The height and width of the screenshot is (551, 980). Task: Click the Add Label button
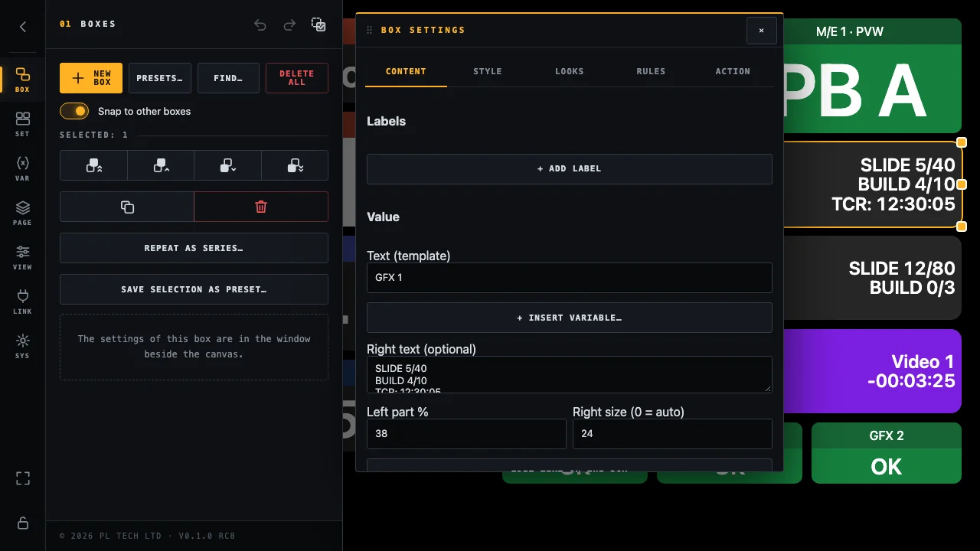click(x=570, y=169)
